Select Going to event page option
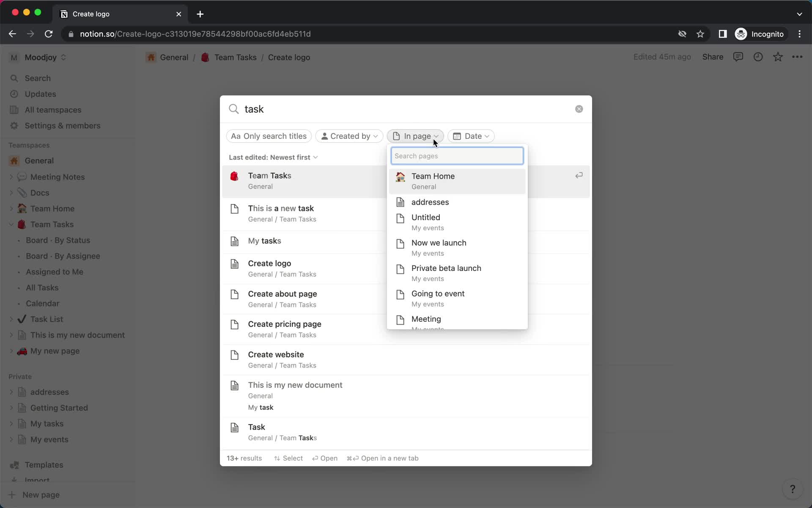812x508 pixels. click(457, 298)
